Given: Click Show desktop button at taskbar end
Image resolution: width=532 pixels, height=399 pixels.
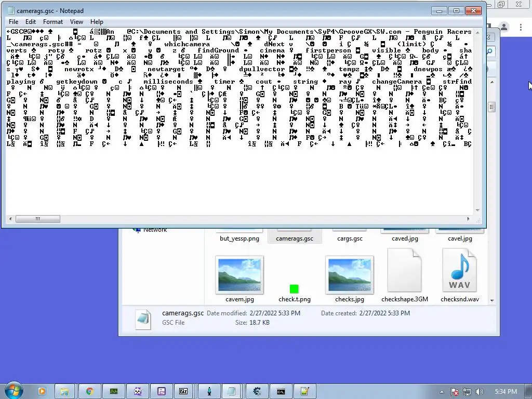Looking at the screenshot, I should (529, 391).
